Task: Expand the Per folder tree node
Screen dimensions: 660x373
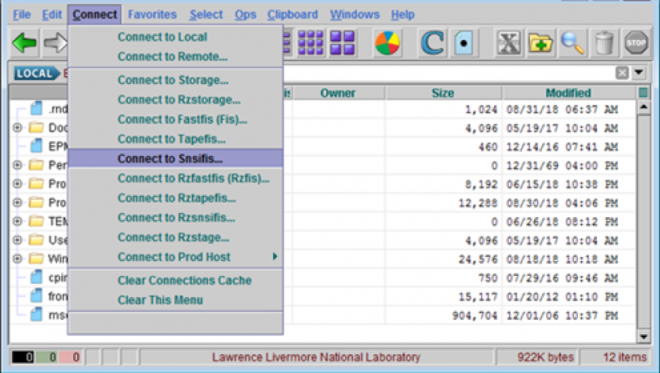Action: pos(17,165)
